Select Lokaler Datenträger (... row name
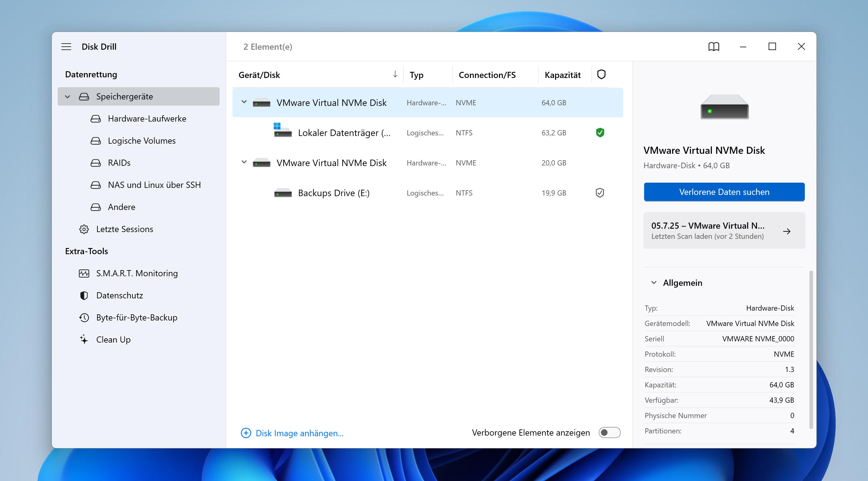 tap(344, 133)
